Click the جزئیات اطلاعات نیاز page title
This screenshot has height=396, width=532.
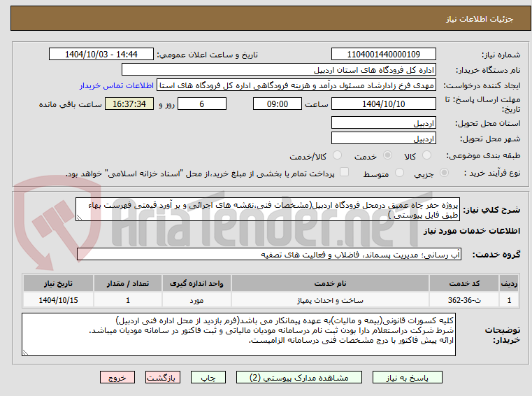(479, 19)
